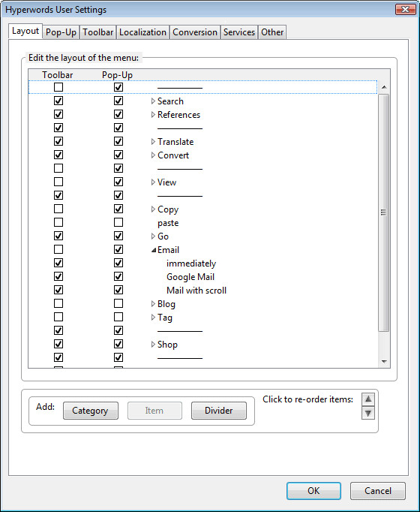Select the 'immediately' item under Email

(x=191, y=264)
